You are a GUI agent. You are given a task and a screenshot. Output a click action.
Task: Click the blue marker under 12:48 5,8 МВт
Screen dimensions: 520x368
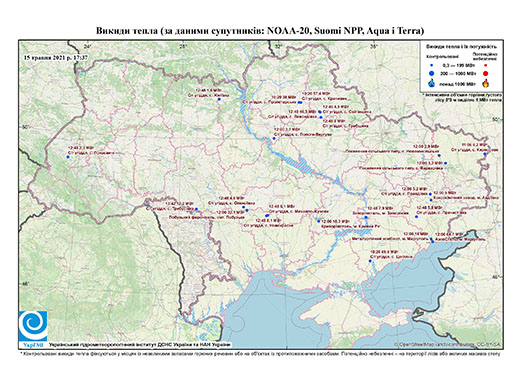416,217
